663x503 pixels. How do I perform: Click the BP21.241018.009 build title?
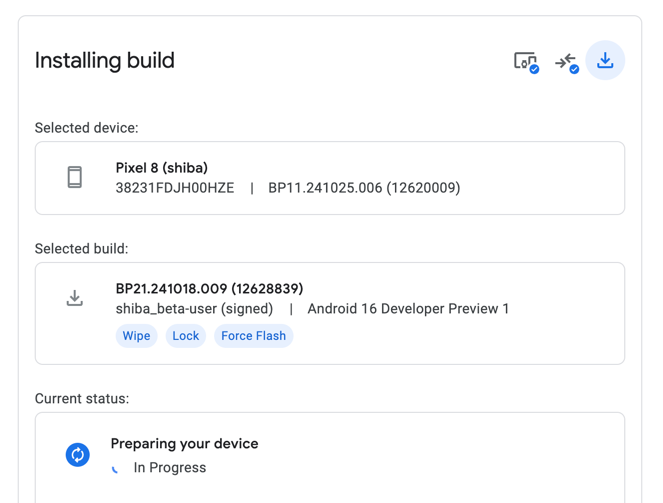coord(209,288)
